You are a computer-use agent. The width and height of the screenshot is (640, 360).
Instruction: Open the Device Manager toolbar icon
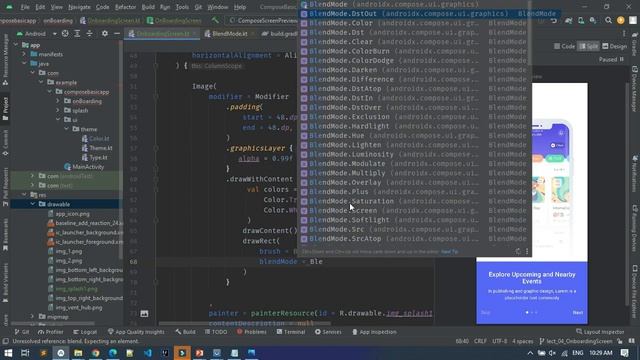pos(581,20)
